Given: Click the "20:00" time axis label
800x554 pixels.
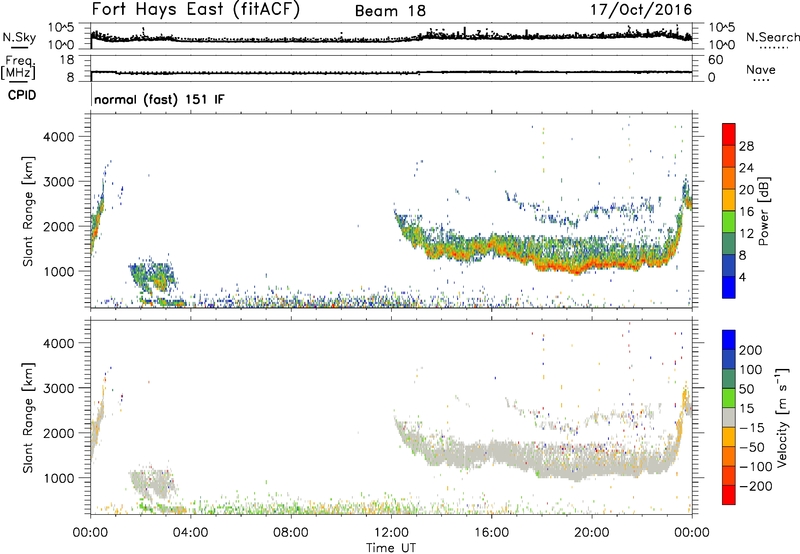Looking at the screenshot, I should pos(592,533).
